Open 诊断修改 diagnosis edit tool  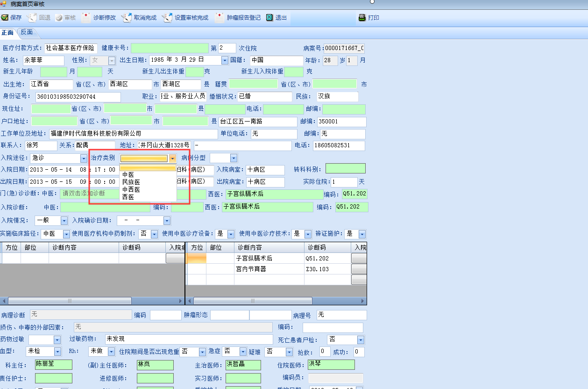(x=86, y=18)
